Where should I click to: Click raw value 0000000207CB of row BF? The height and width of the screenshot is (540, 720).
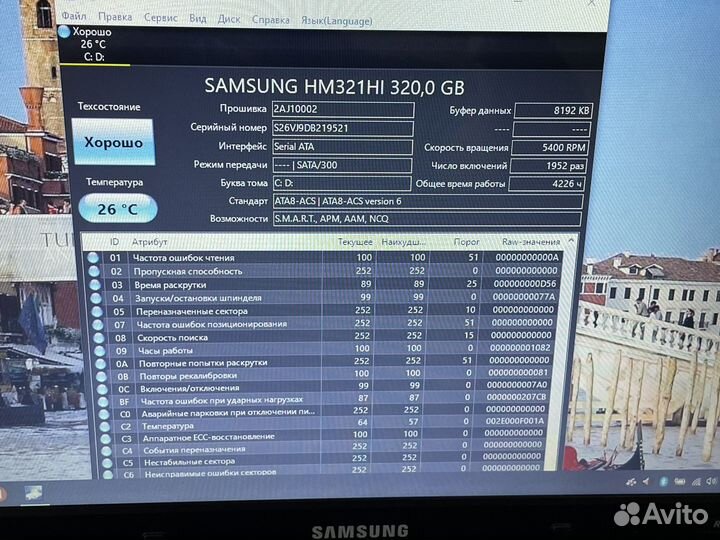point(516,397)
